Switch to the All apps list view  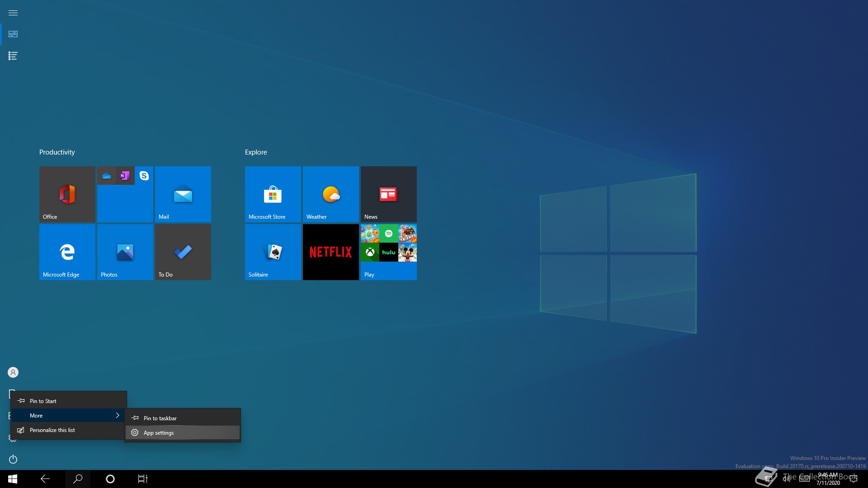click(x=13, y=56)
